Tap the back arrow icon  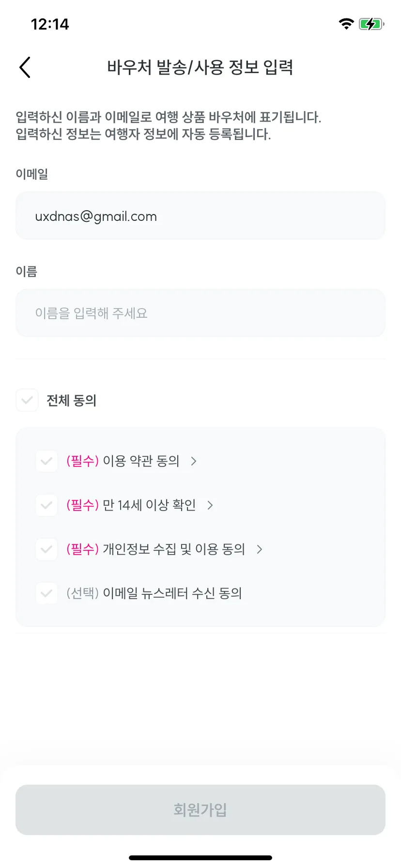pyautogui.click(x=25, y=67)
